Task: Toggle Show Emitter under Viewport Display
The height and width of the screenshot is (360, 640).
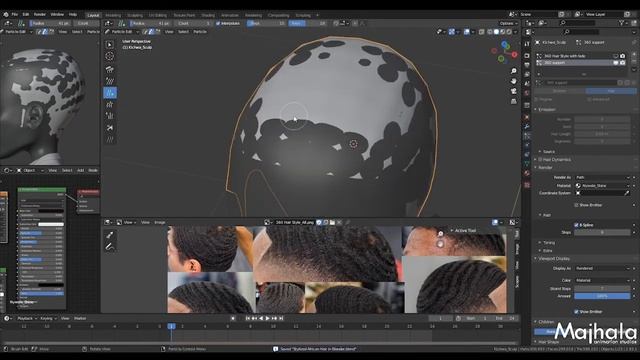Action: [576, 311]
